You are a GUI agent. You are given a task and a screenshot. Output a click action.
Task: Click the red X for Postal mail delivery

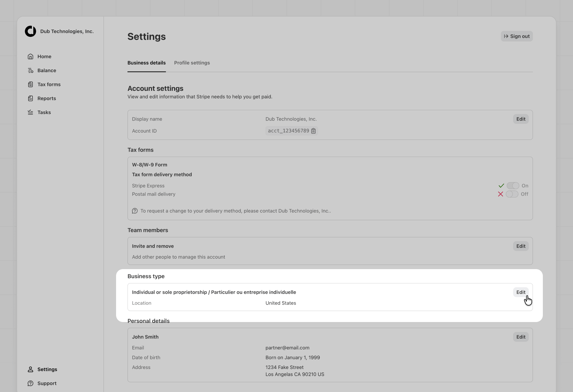[x=500, y=194]
